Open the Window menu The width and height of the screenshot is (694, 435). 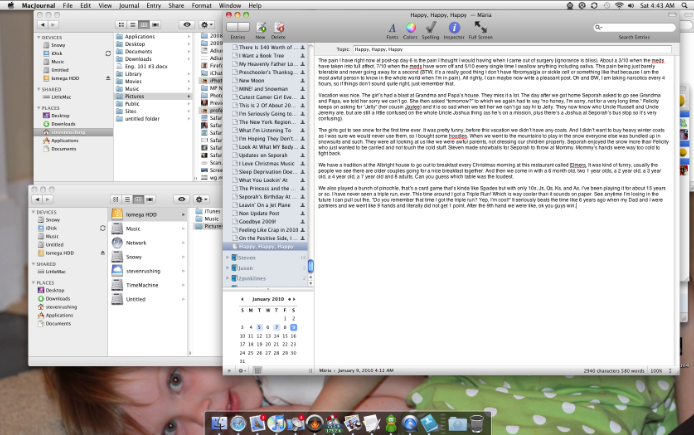[x=230, y=5]
